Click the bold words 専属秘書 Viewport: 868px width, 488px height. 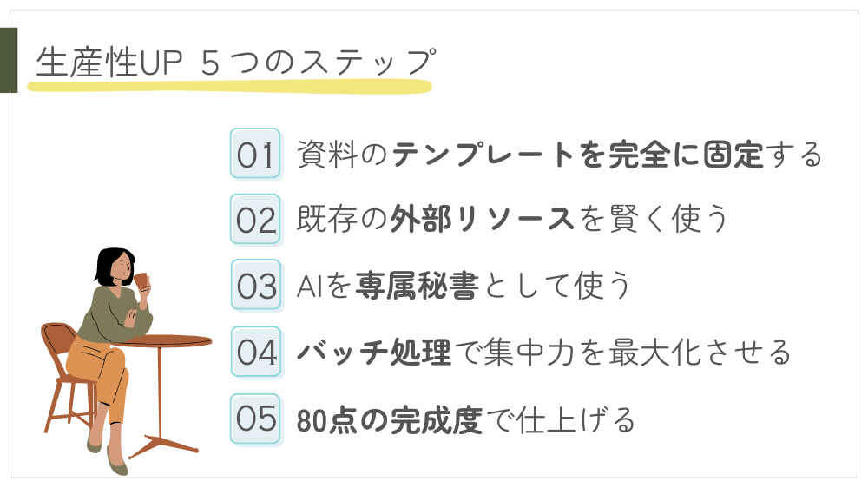click(x=416, y=286)
